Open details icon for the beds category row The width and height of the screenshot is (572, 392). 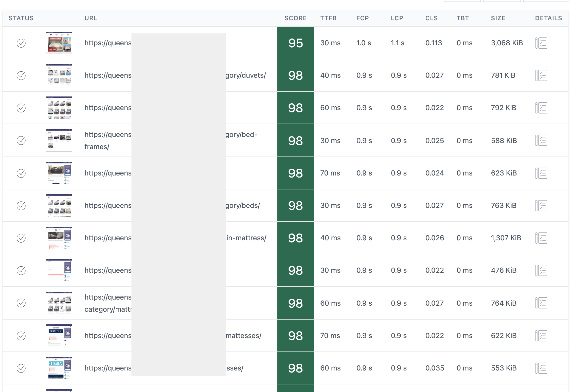click(541, 206)
